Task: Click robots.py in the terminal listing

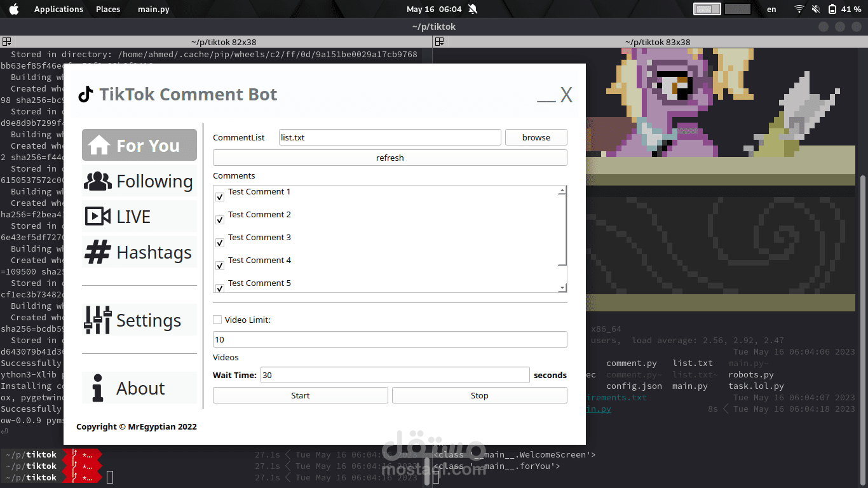Action: tap(751, 375)
